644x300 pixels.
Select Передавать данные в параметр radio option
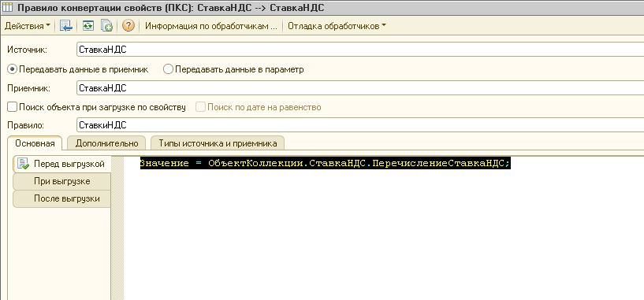(233, 69)
